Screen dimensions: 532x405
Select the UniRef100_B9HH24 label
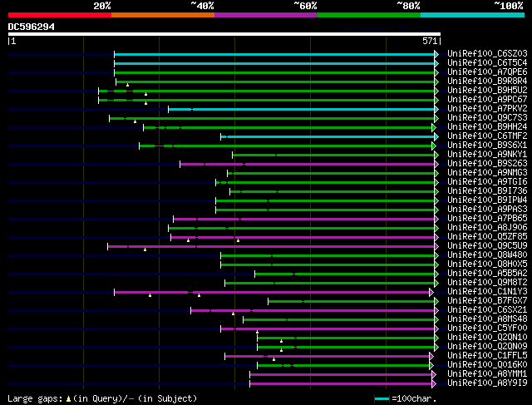[487, 126]
